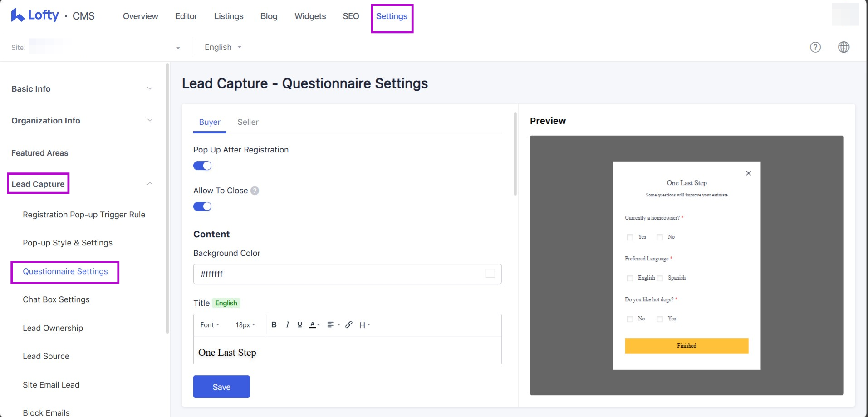The height and width of the screenshot is (417, 868).
Task: Open the help question mark icon
Action: tap(815, 47)
